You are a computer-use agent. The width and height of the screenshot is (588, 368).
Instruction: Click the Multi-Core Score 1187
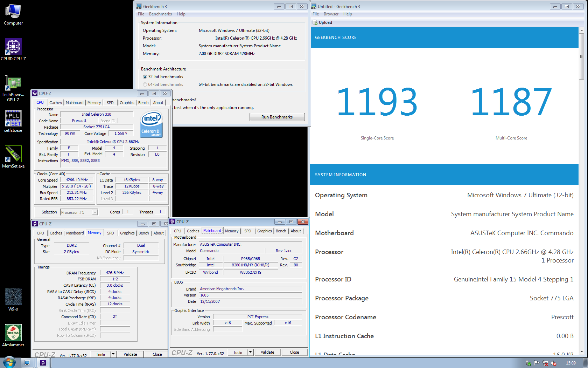pyautogui.click(x=511, y=102)
